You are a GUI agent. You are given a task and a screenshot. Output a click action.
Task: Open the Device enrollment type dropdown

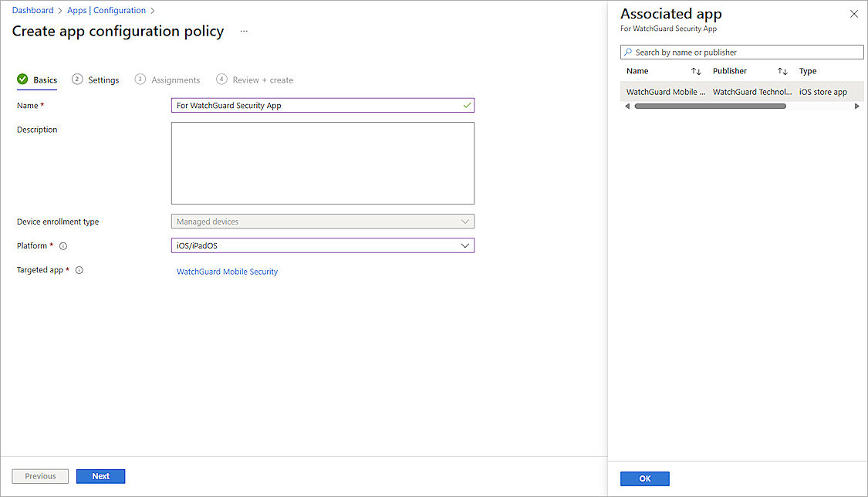coord(323,221)
